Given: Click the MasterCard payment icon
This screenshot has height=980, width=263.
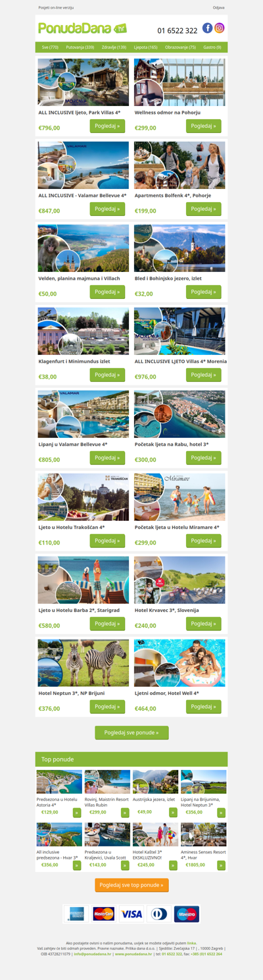Looking at the screenshot, I should click(104, 914).
